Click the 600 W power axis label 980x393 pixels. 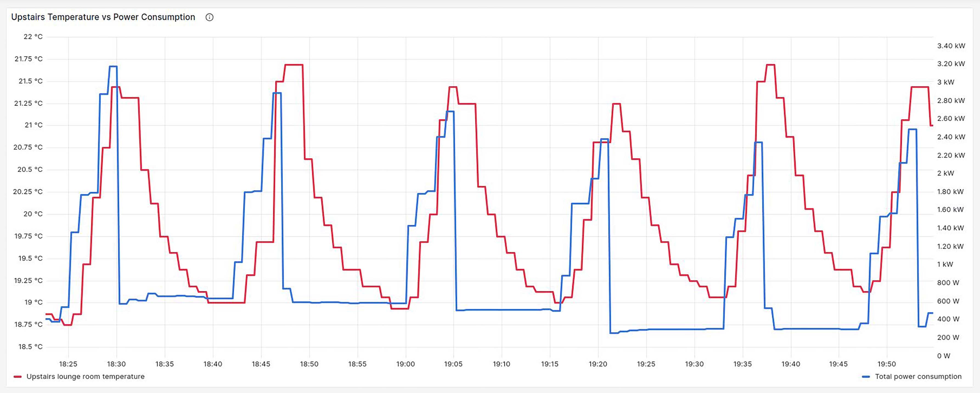point(948,301)
